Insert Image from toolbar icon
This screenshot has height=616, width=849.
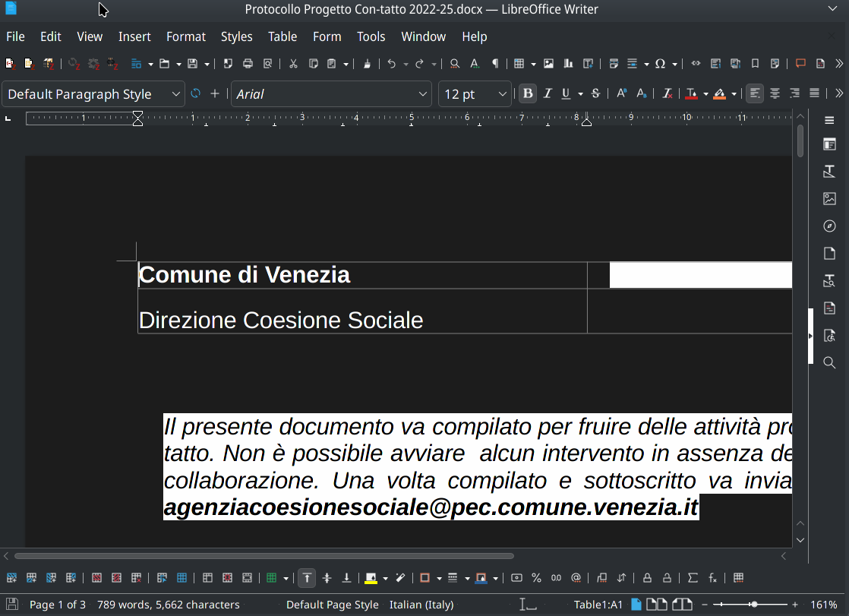point(548,64)
